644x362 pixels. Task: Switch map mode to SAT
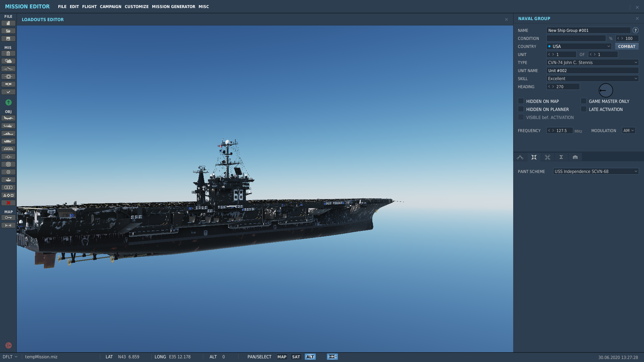click(296, 357)
